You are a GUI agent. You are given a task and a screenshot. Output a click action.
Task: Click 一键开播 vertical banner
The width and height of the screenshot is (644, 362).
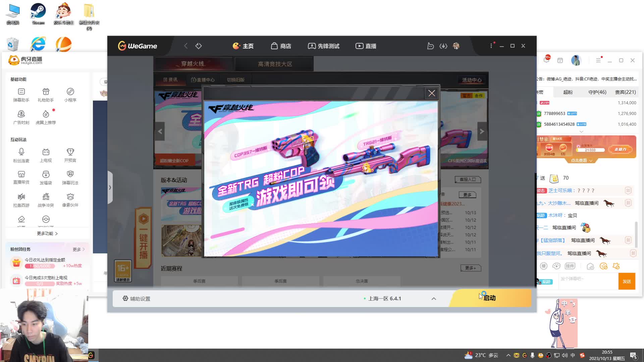pyautogui.click(x=144, y=238)
